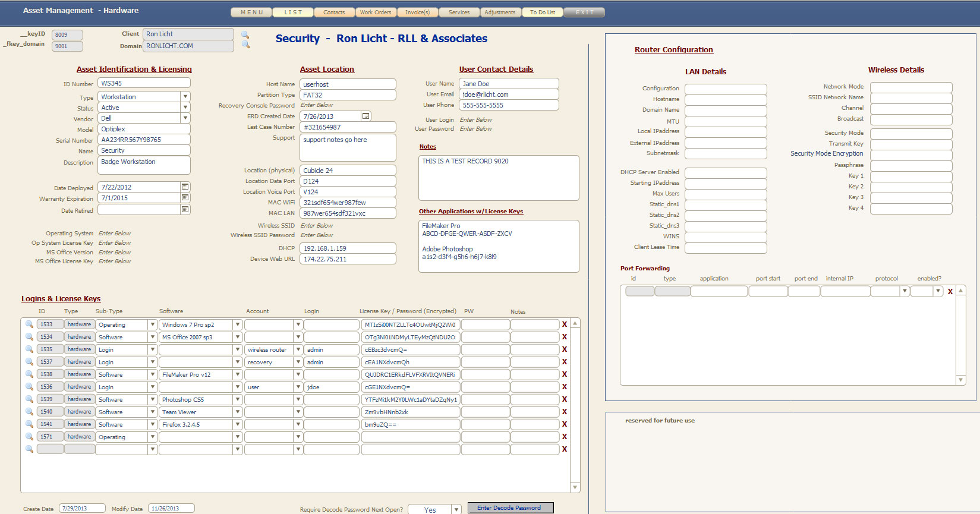Click magnifier icon for license row 1534
980x514 pixels.
point(29,337)
